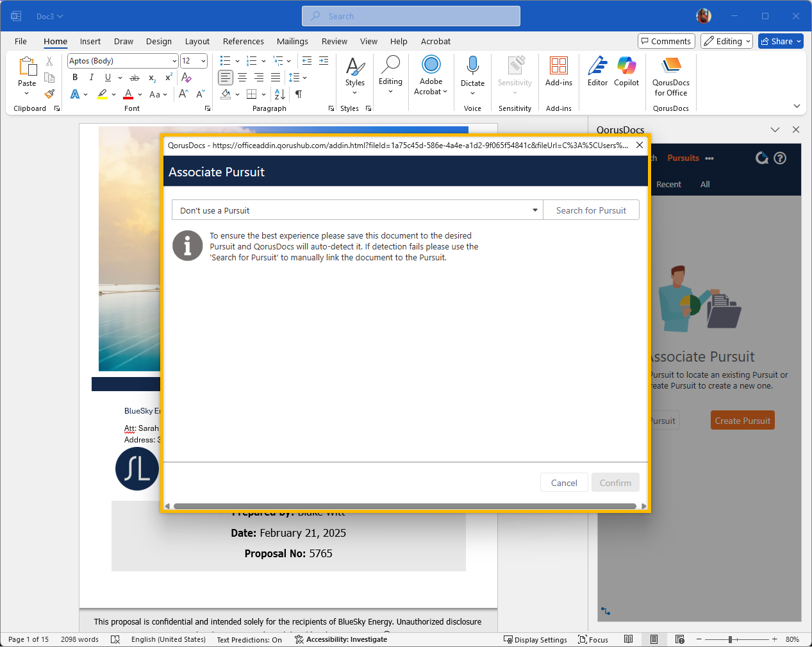Show paragraph marks with pilcrow icon
Viewport: 812px width, 647px height.
pos(299,94)
